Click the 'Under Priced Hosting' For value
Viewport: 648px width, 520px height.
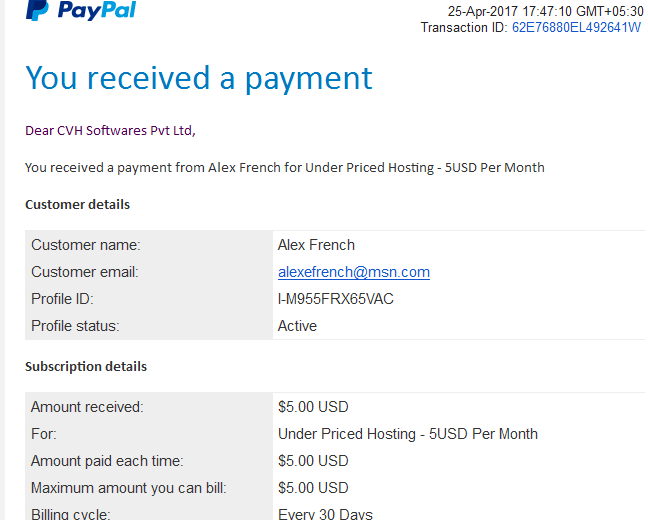pyautogui.click(x=408, y=434)
